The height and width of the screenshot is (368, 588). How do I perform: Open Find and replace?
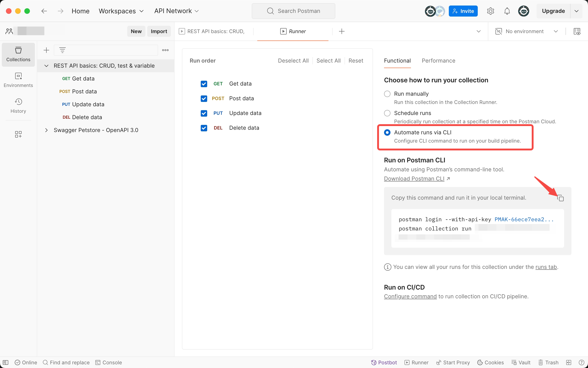click(x=66, y=362)
